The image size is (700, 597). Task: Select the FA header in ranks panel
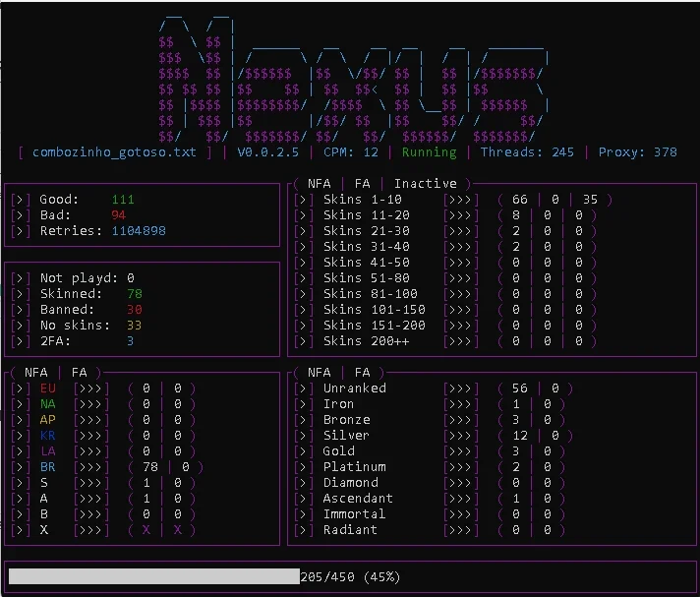coord(362,373)
